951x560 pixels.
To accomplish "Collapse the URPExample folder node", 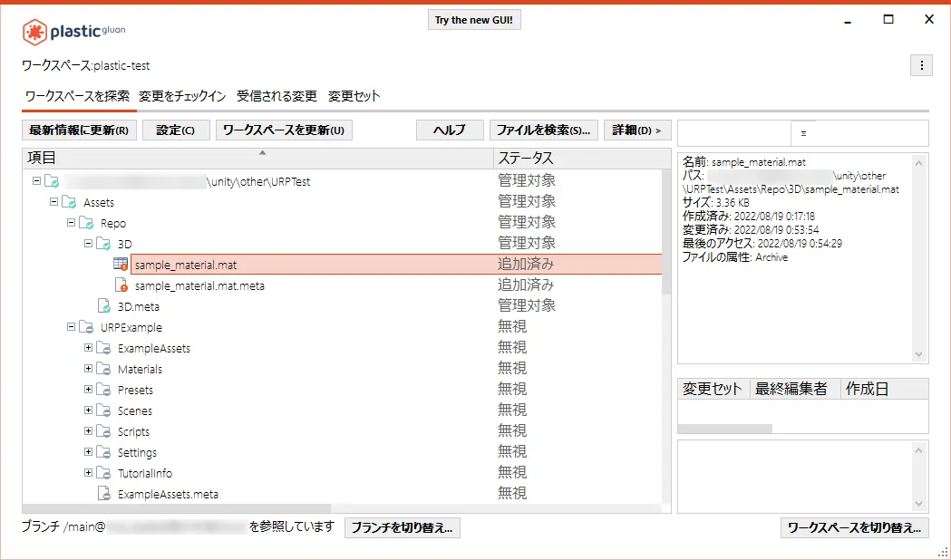I will (x=71, y=326).
